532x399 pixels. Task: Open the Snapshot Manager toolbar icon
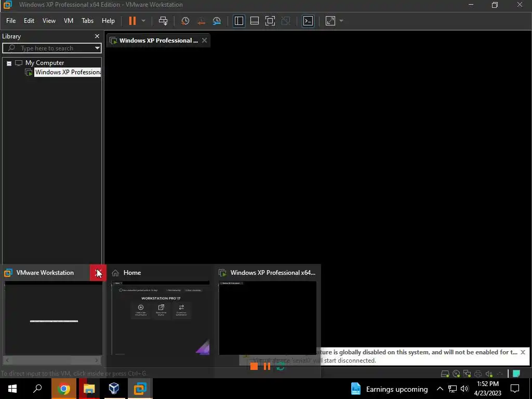pos(217,21)
